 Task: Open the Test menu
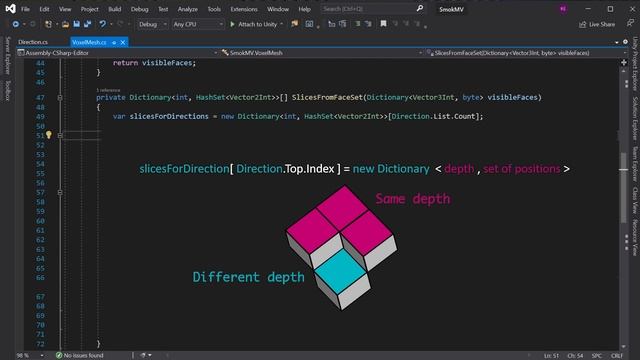(163, 9)
